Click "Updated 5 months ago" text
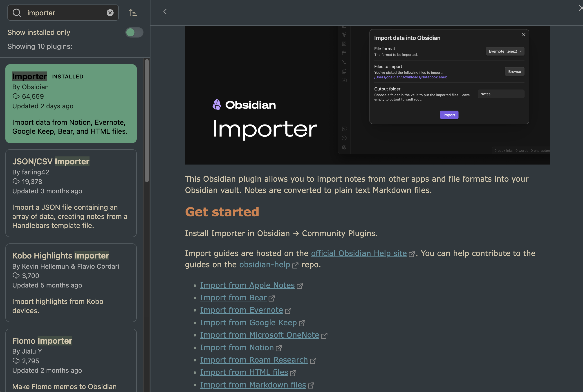This screenshot has height=392, width=583. point(47,285)
